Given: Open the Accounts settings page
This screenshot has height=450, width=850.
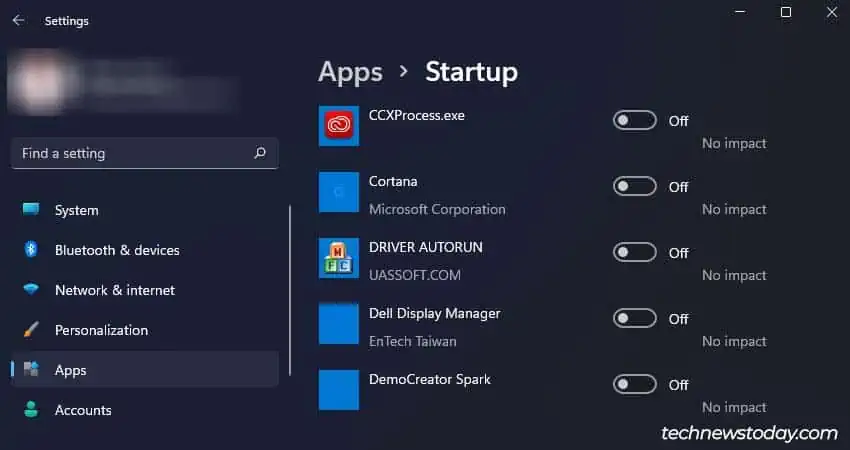Looking at the screenshot, I should coord(145,410).
